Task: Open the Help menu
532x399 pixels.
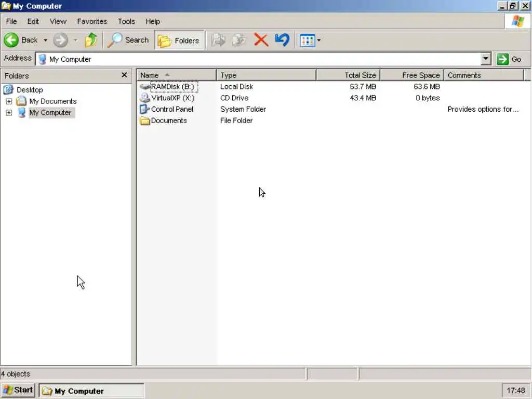Action: 153,21
